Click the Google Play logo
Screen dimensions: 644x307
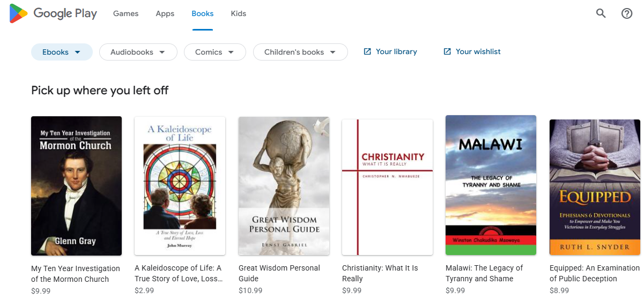point(53,13)
